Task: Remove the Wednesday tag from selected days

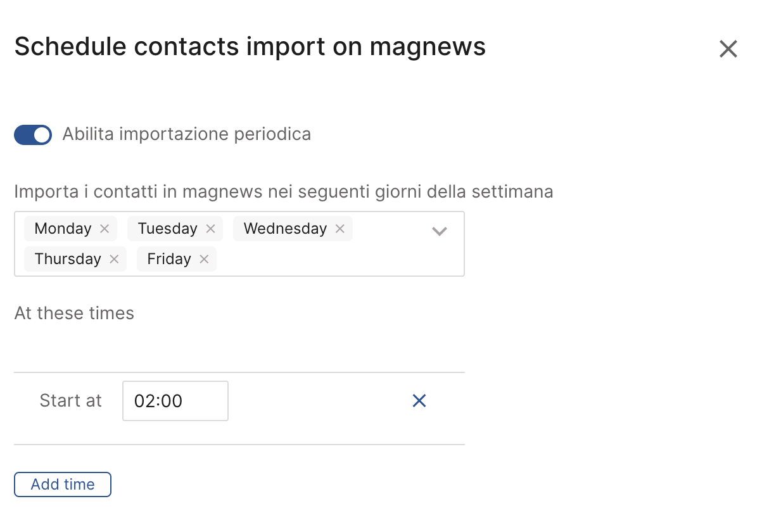Action: pyautogui.click(x=340, y=229)
